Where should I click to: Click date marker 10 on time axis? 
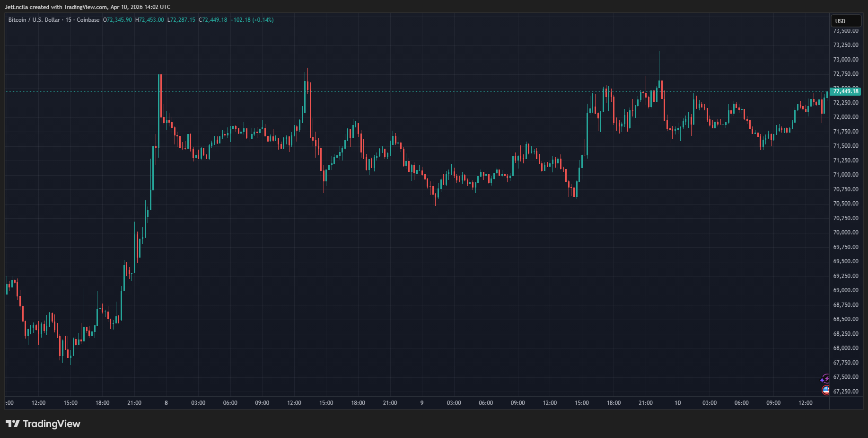tap(677, 403)
